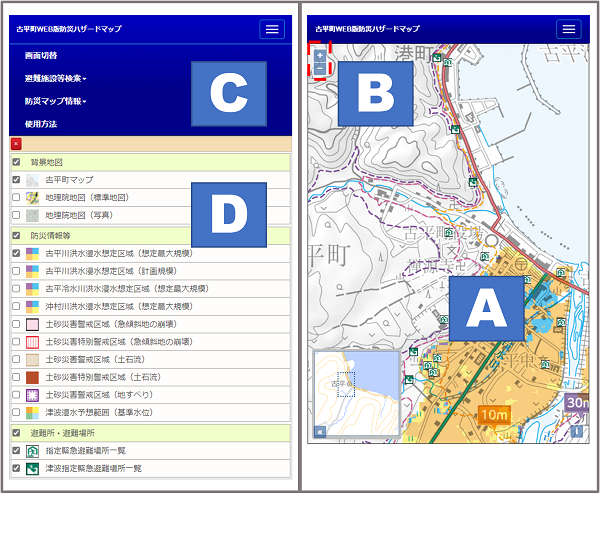Click the 津波指定緊急避難場所一覧 label text
The image size is (600, 538).
[x=93, y=468]
